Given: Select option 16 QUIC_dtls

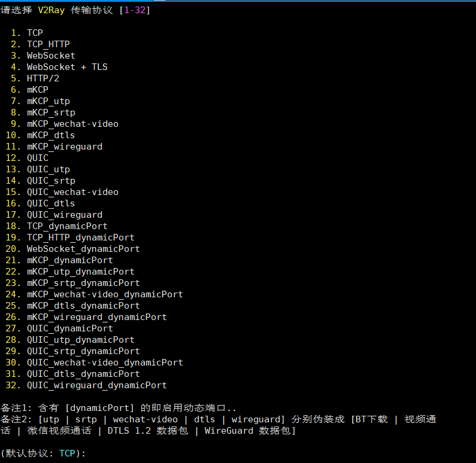Looking at the screenshot, I should tap(51, 203).
